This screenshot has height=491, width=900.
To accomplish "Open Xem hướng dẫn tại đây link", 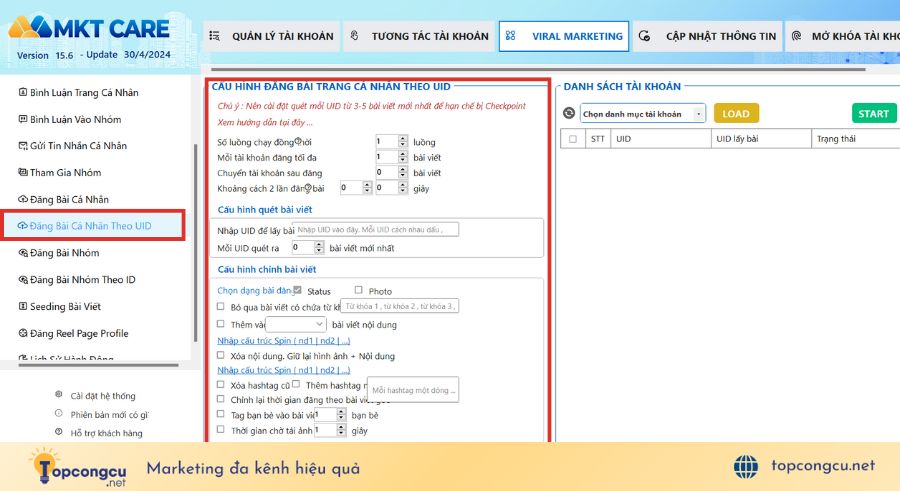I will (x=265, y=122).
